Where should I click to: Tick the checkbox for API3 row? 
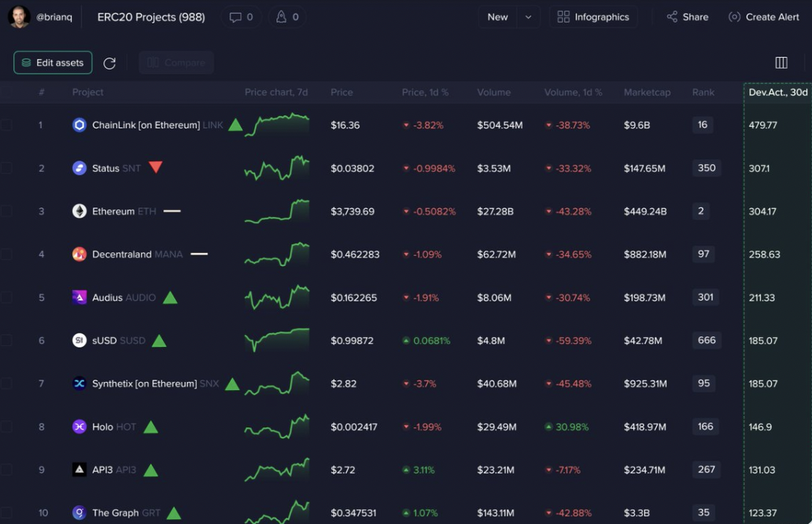tap(6, 470)
